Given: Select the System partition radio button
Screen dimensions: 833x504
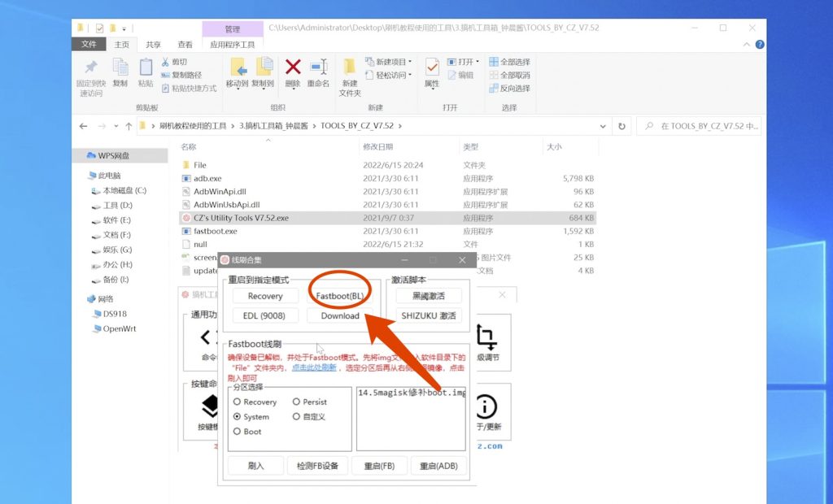Looking at the screenshot, I should point(237,417).
